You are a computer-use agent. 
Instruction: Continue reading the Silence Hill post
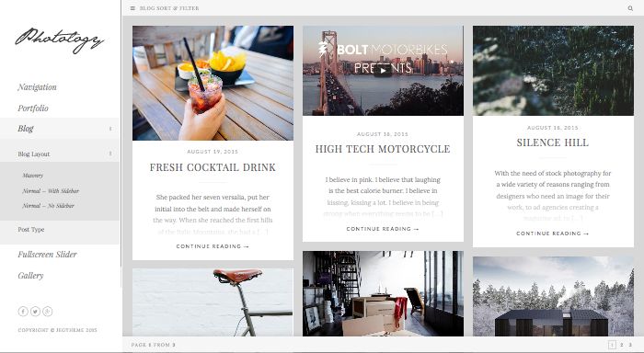coord(552,233)
